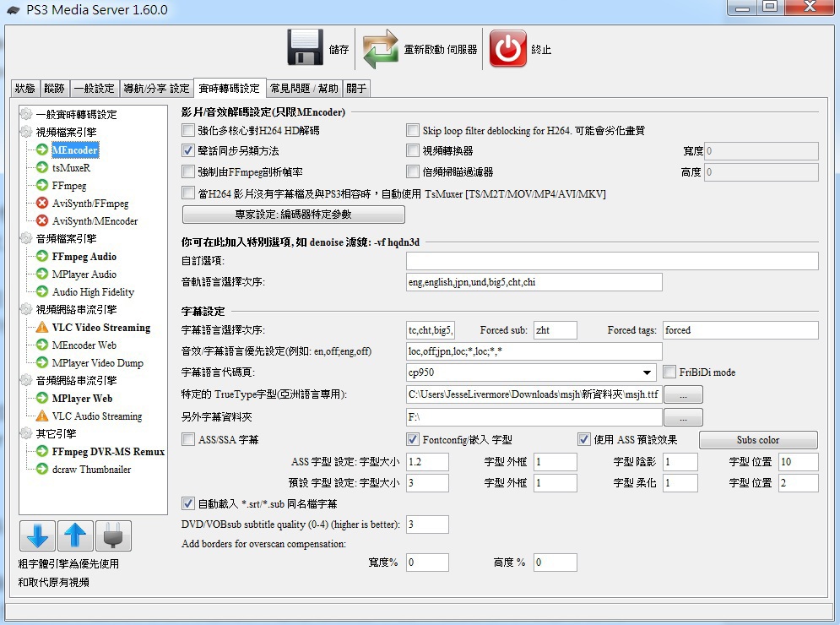Viewport: 840px width, 625px height.
Task: Enable ASS/SSA 字幕 checkbox
Action: (x=188, y=439)
